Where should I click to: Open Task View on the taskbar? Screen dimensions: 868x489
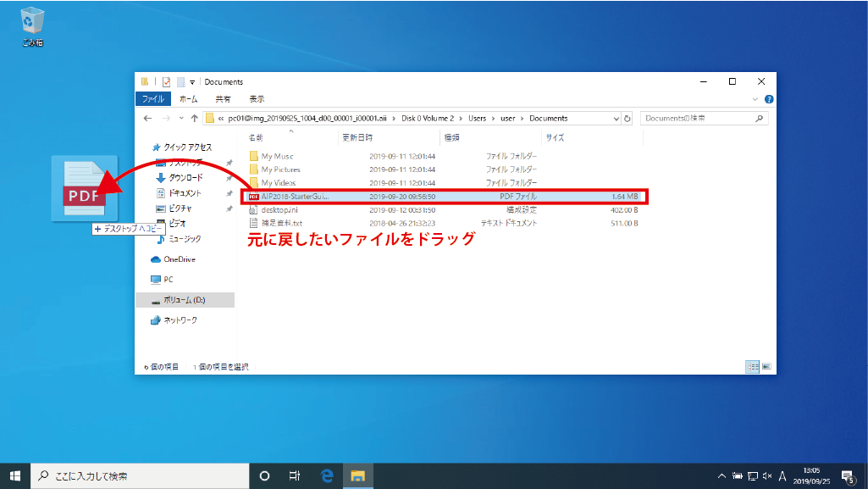pos(295,475)
